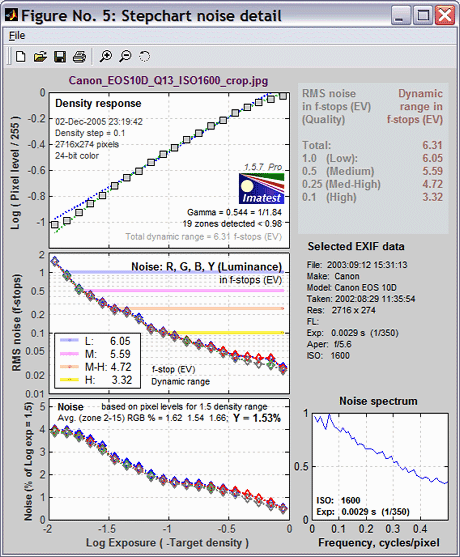
Task: Close the Figure No. 5 window
Action: pyautogui.click(x=445, y=16)
